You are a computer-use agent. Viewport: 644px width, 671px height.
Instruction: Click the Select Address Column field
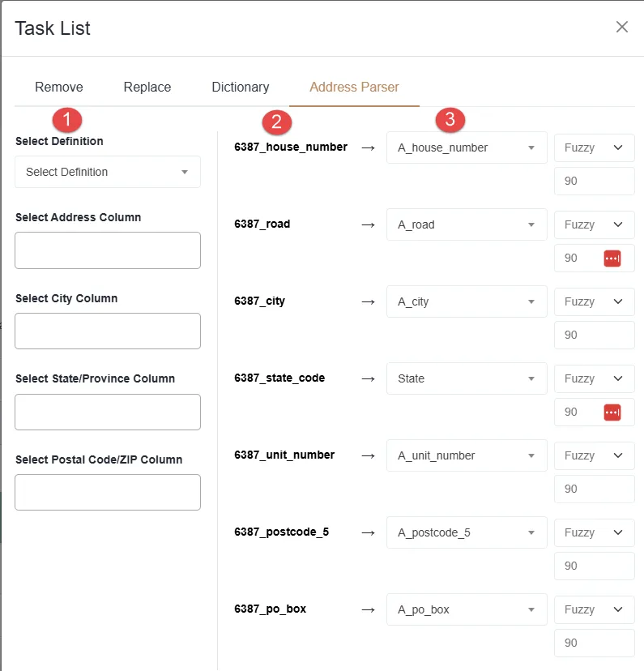point(107,250)
